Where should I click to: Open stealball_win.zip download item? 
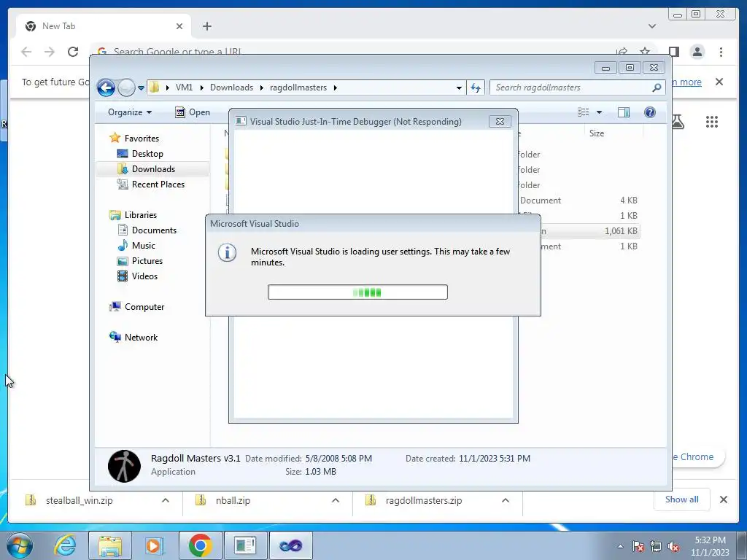pos(80,500)
